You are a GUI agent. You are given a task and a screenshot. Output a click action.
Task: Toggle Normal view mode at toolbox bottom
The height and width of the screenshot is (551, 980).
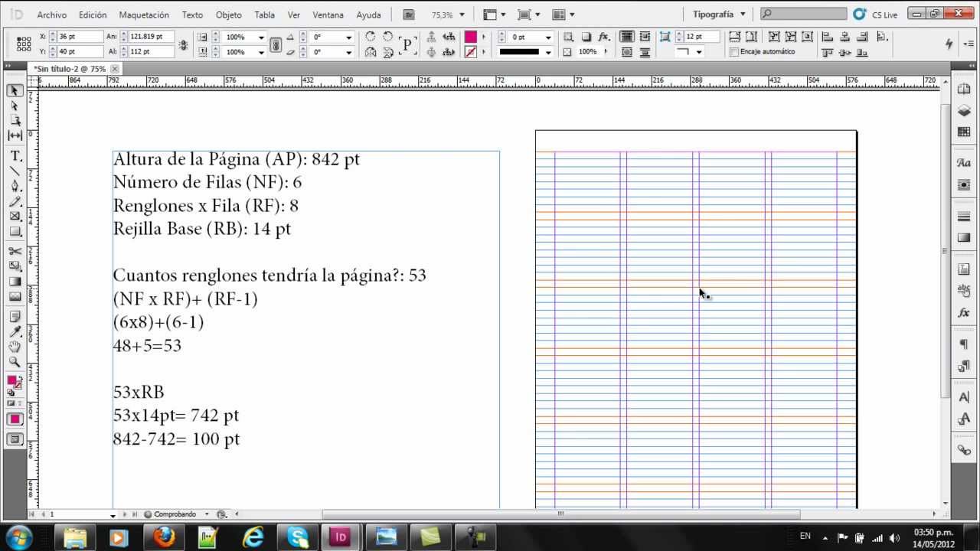(x=15, y=439)
